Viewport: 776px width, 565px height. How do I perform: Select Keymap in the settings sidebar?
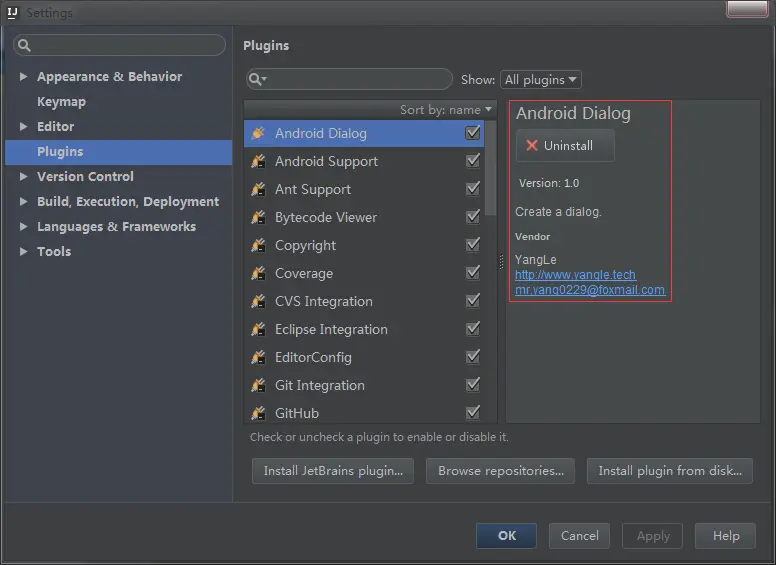pyautogui.click(x=61, y=102)
